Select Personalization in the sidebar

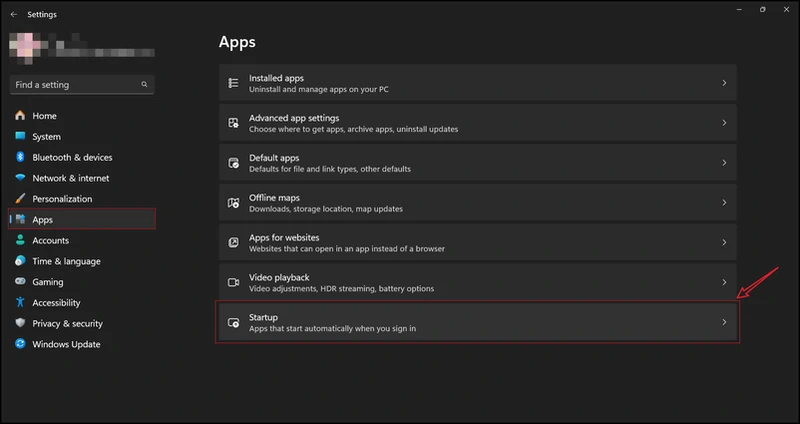click(x=62, y=199)
